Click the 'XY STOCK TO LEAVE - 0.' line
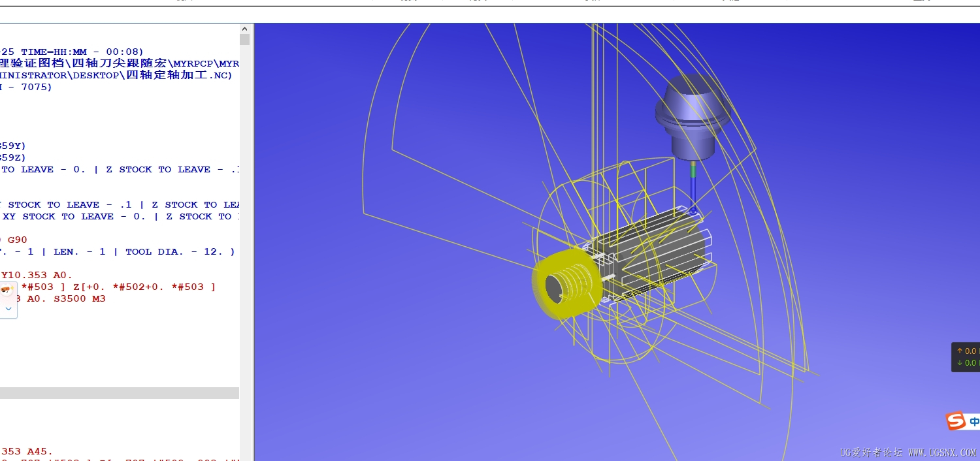The image size is (980, 461). pyautogui.click(x=120, y=216)
